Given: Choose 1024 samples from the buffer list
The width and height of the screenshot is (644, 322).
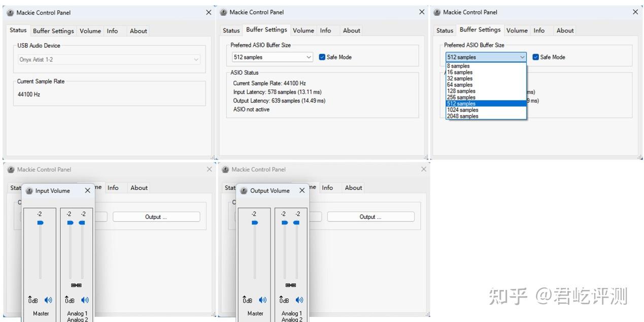Looking at the screenshot, I should tap(486, 110).
